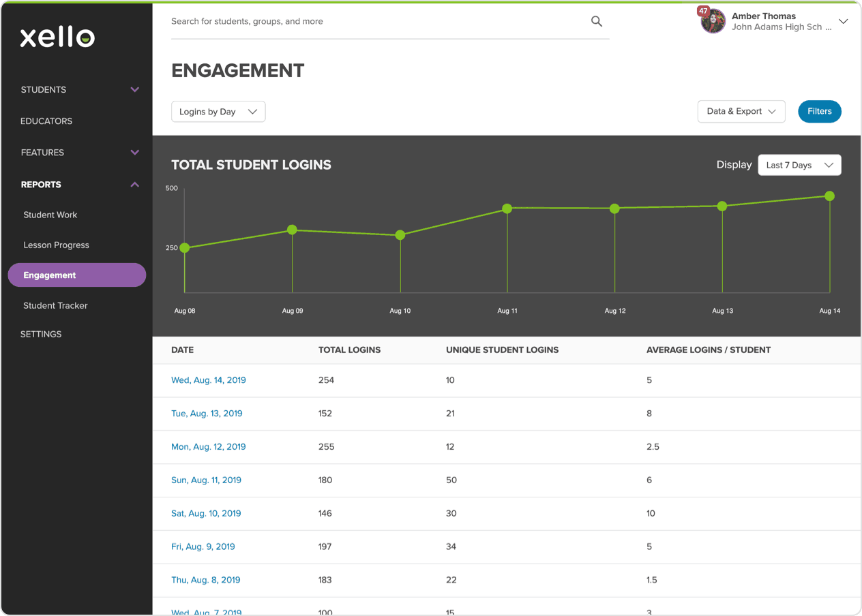The width and height of the screenshot is (862, 616).
Task: Click the Aug 08 data point on the chart
Action: click(x=185, y=248)
